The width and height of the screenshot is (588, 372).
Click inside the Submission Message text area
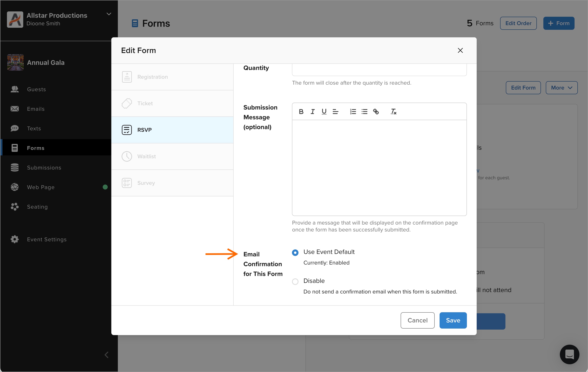coord(379,168)
